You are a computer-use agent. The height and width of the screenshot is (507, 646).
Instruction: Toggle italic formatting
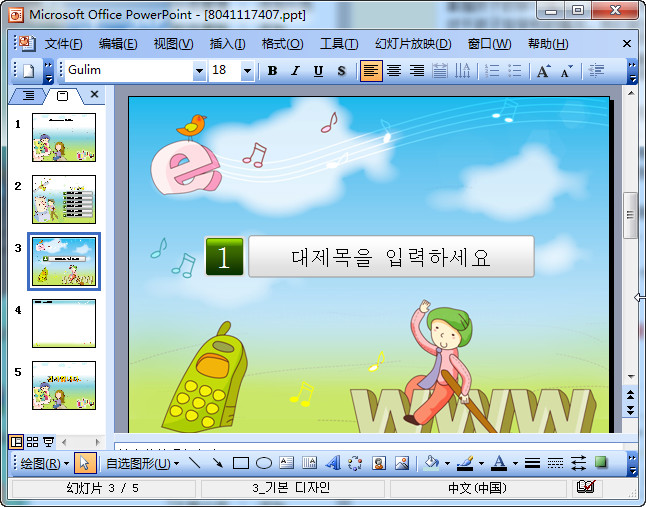pyautogui.click(x=295, y=71)
